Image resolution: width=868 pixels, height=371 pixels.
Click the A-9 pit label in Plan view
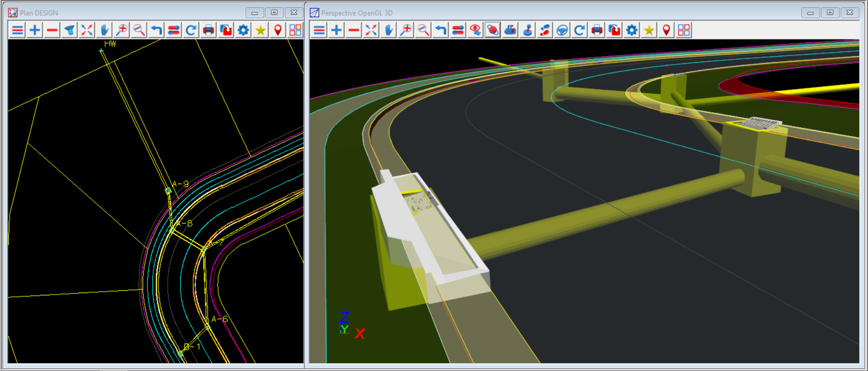[180, 184]
